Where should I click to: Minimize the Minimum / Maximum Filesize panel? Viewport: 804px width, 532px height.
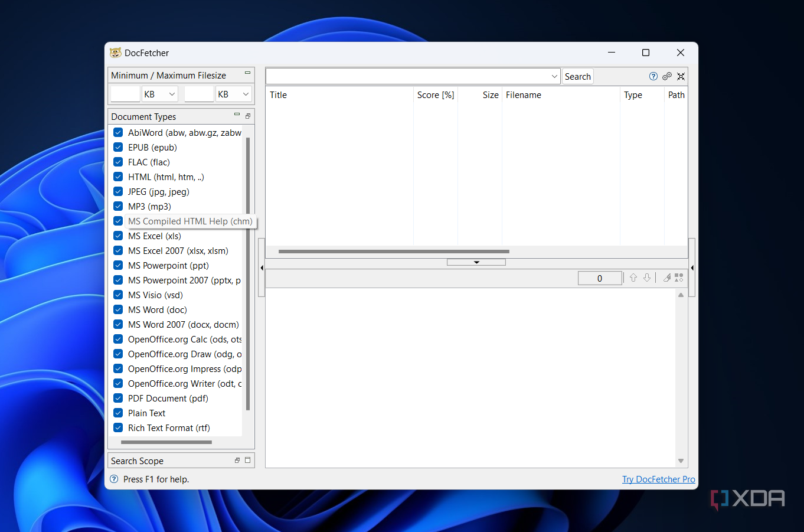pyautogui.click(x=247, y=73)
